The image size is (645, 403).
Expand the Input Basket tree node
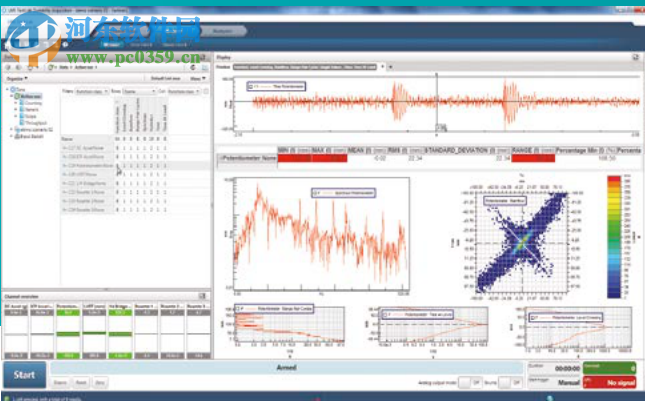[x=12, y=136]
